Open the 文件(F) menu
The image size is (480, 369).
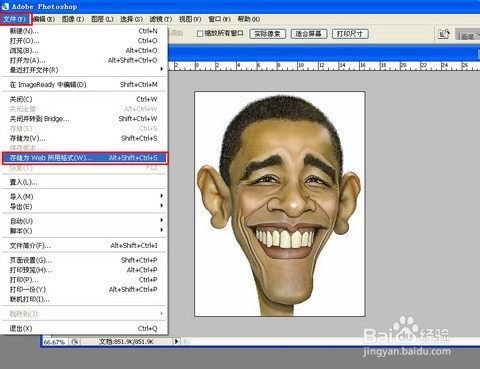coord(15,19)
